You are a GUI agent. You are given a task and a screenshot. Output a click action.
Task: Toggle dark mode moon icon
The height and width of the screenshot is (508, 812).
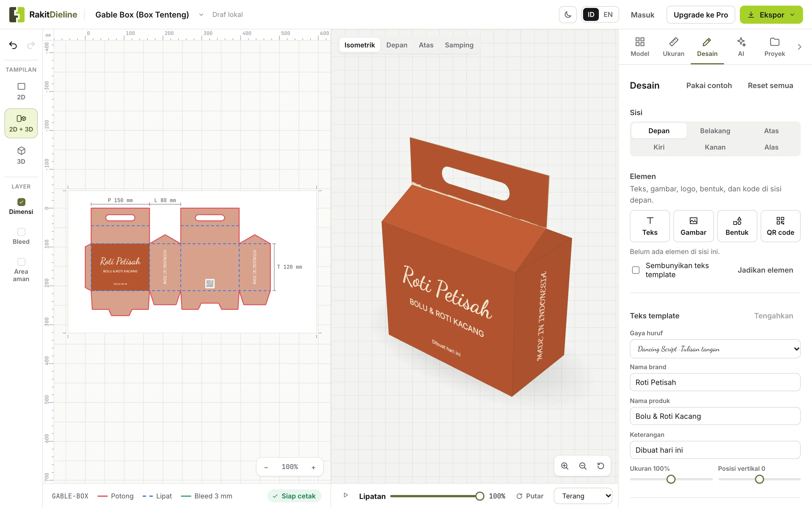[x=568, y=15]
